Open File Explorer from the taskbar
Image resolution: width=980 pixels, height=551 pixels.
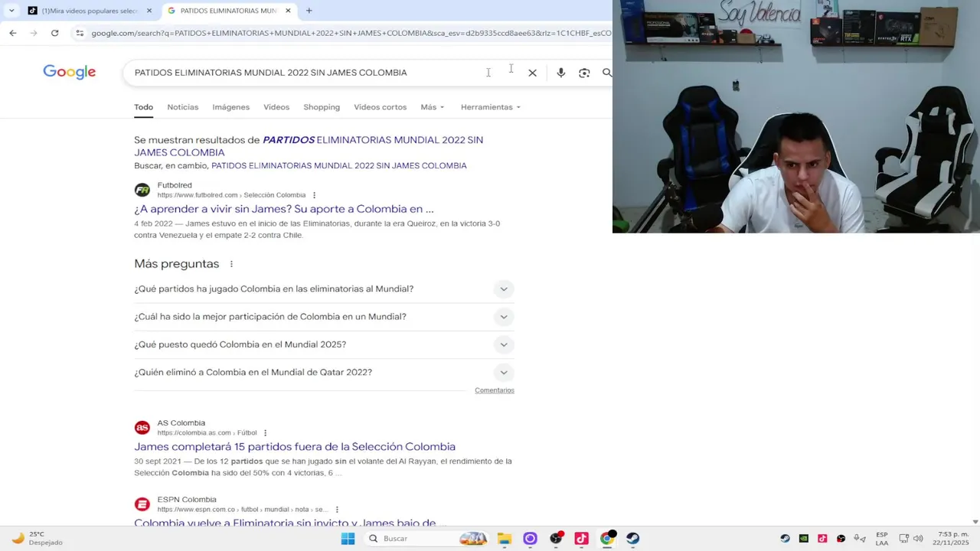point(504,539)
